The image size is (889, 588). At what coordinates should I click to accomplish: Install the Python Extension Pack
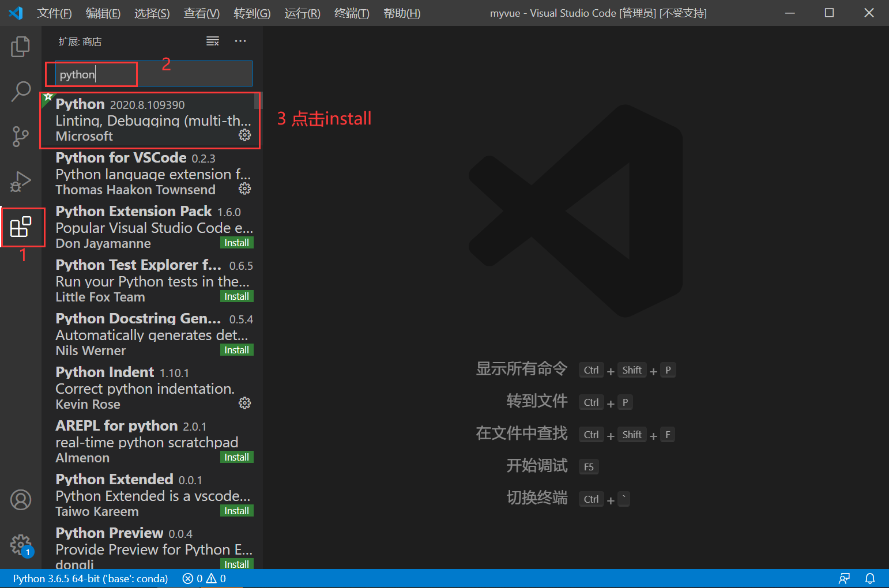237,243
